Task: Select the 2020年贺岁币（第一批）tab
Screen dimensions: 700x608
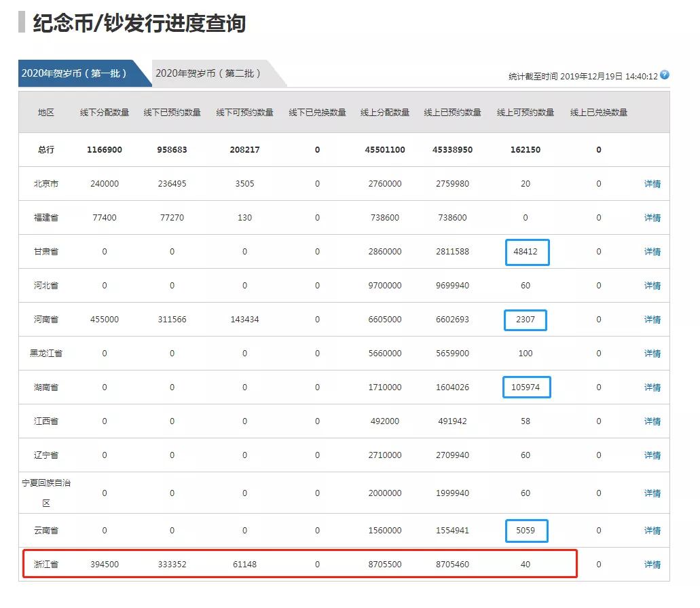Action: coord(75,73)
